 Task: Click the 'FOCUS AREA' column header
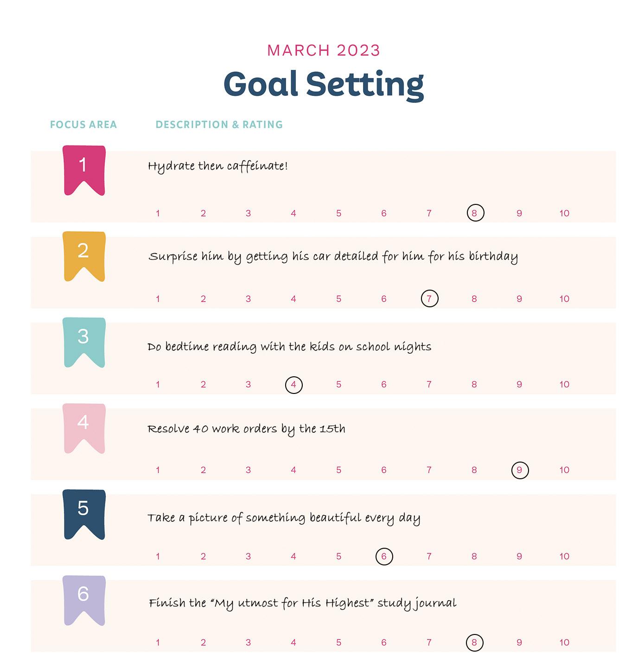pos(83,125)
